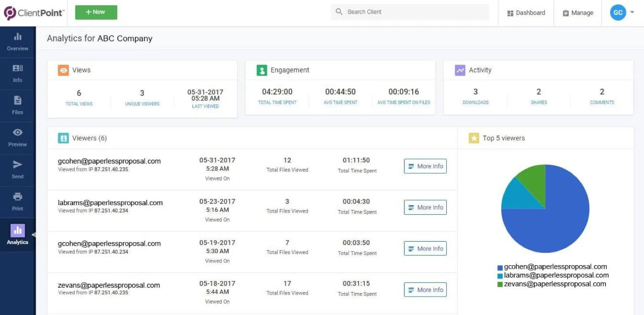Open the Info section from the sidebar

pyautogui.click(x=17, y=73)
